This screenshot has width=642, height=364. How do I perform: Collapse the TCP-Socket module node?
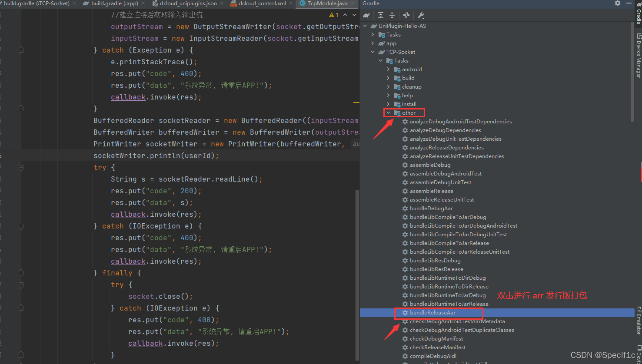click(x=373, y=52)
